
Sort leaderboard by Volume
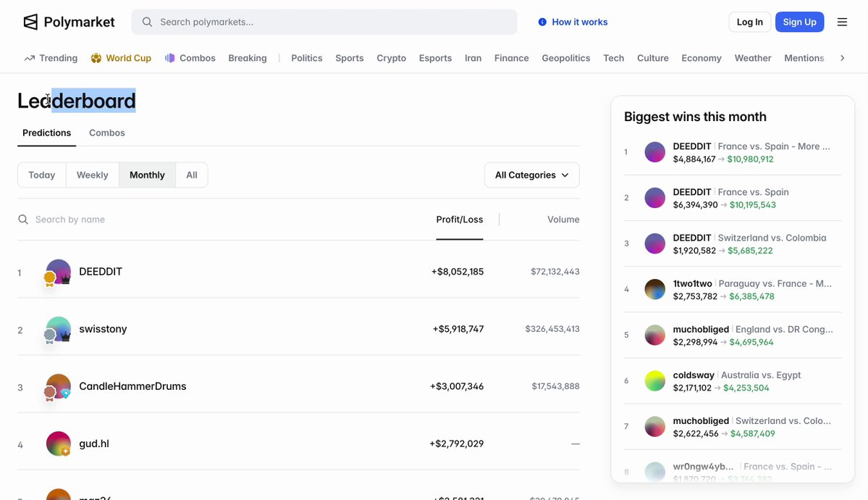563,220
